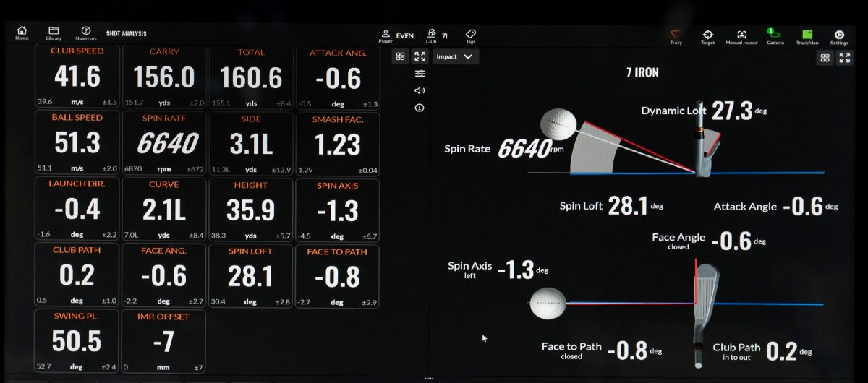Toggle sound with the speaker icon
This screenshot has width=868, height=383.
[420, 90]
